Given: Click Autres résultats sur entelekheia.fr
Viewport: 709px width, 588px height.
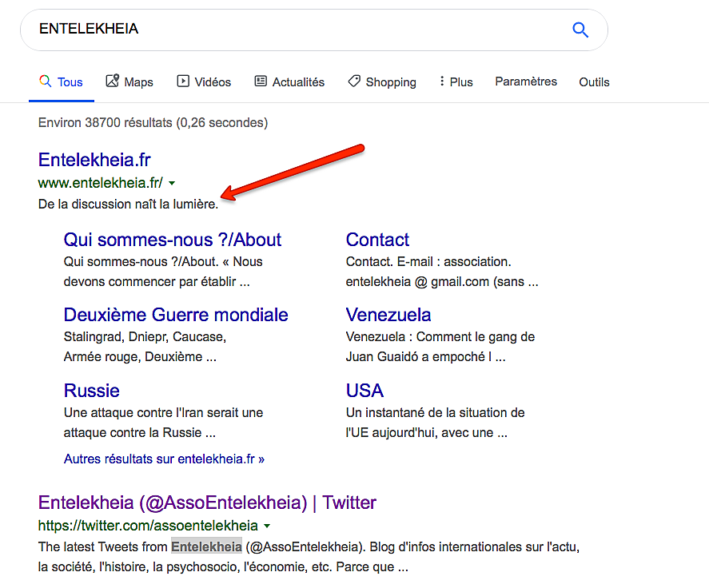Looking at the screenshot, I should (164, 459).
